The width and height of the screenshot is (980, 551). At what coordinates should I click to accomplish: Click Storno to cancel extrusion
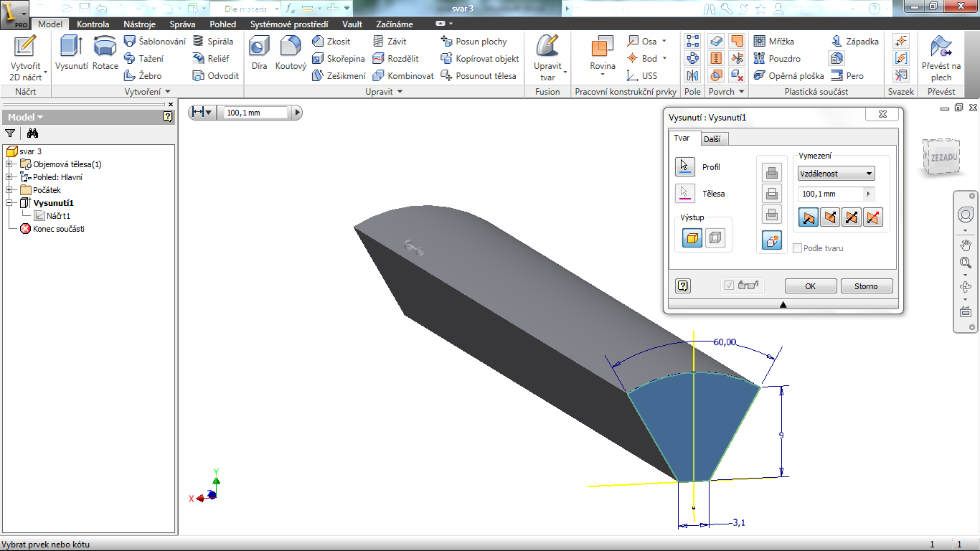[867, 286]
